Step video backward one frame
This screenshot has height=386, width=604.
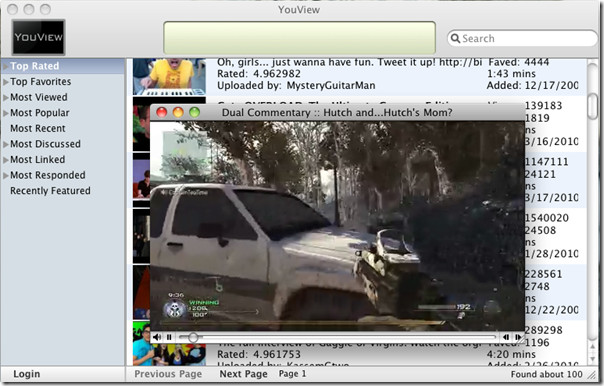506,337
